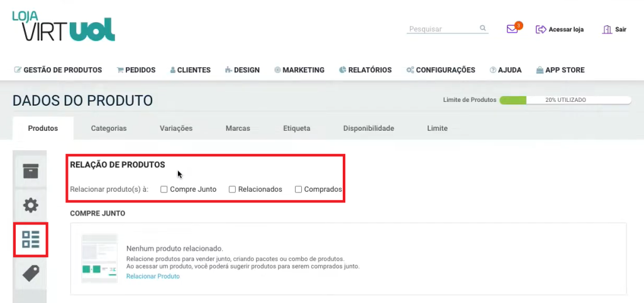
Task: Click the DADOS DO PRODUTO heading
Action: (82, 101)
